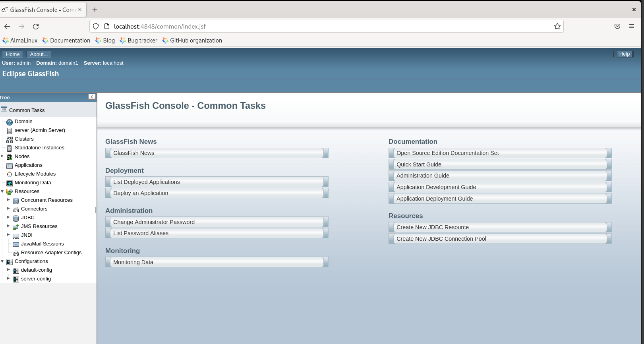Click the Connectors icon in tree

pos(16,209)
